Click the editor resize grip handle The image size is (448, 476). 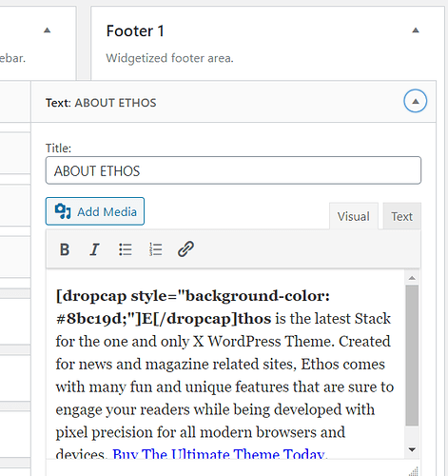(414, 471)
